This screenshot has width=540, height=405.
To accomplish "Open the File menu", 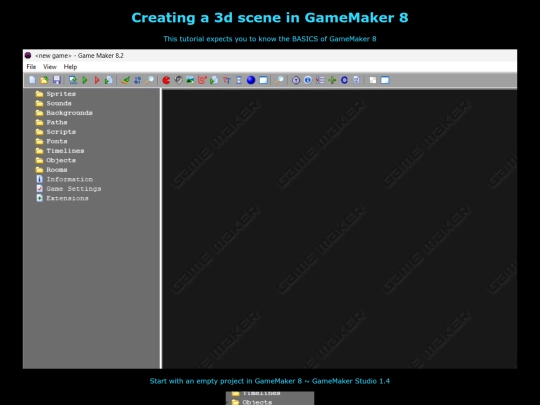I will tap(31, 67).
